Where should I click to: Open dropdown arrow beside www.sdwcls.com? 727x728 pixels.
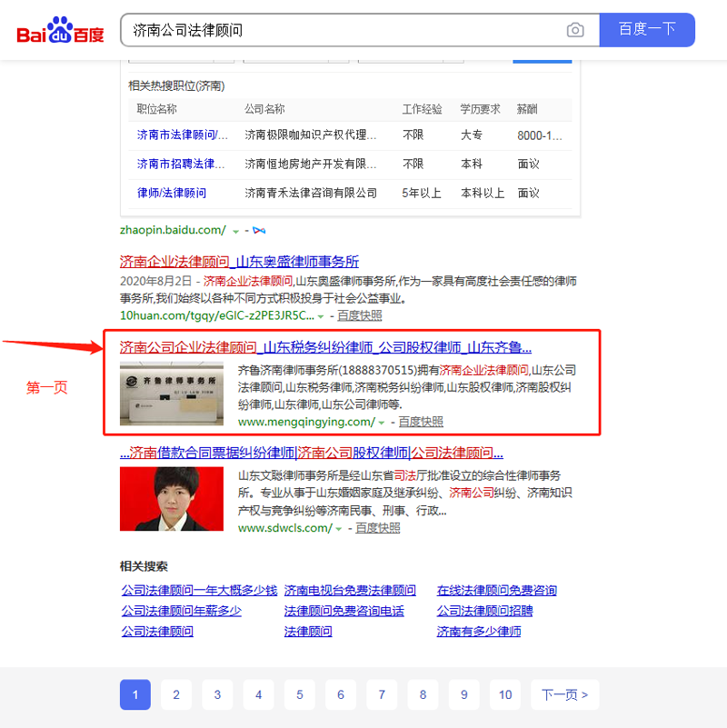point(339,529)
